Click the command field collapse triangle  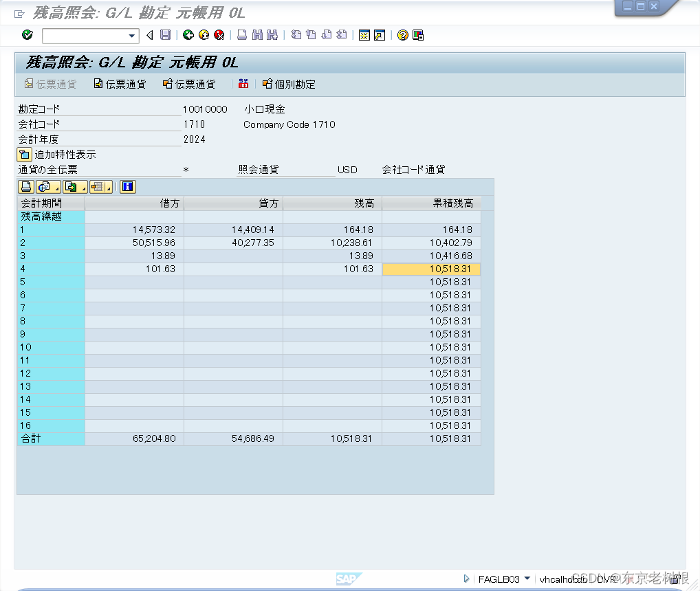(150, 35)
